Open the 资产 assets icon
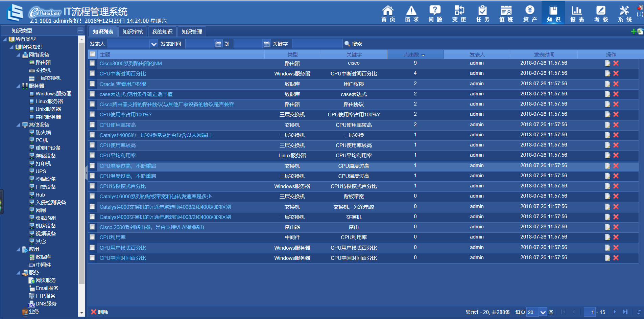This screenshot has height=319, width=644. pos(530,14)
